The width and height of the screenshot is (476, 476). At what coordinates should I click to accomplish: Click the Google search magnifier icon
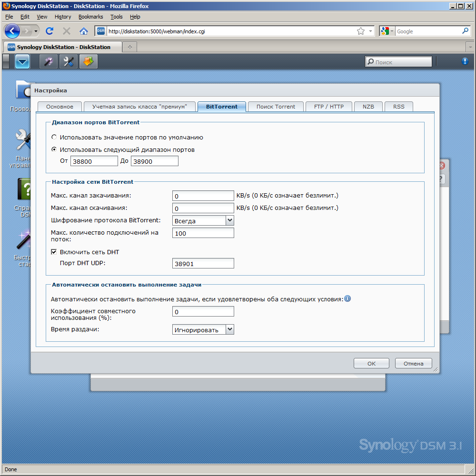pos(465,31)
